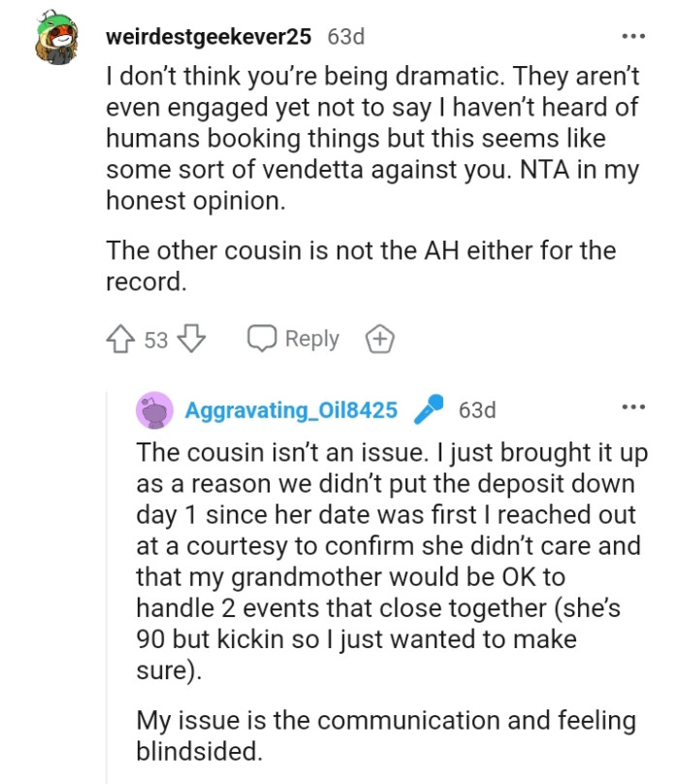This screenshot has width=679, height=784.
Task: Click the speech-bubble Reply icon
Action: coord(262,339)
